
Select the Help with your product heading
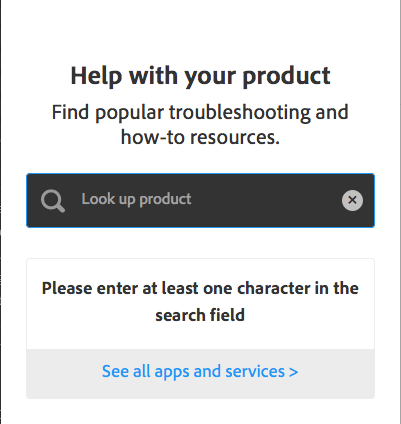click(200, 76)
